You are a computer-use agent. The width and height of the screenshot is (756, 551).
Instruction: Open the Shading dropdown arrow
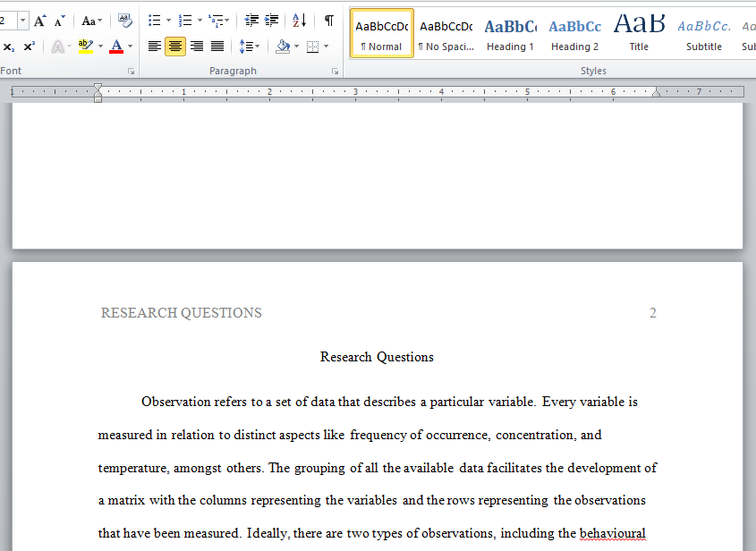tap(296, 47)
